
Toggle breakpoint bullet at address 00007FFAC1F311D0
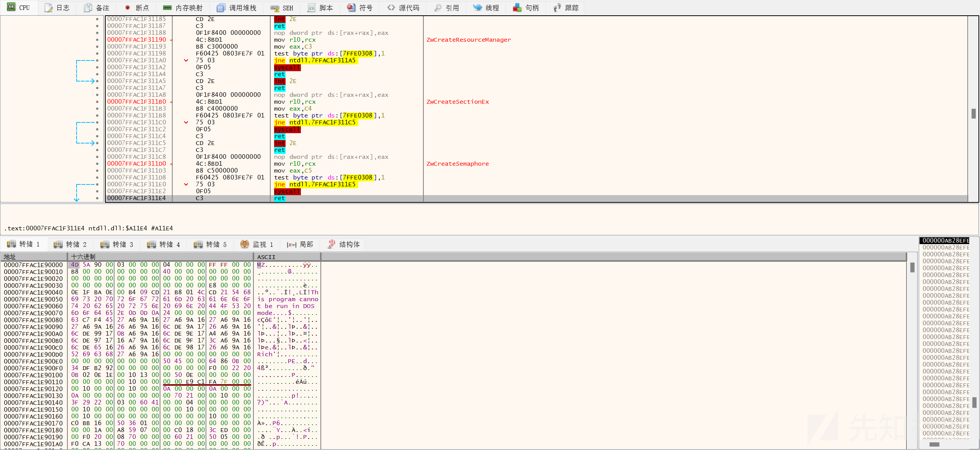[97, 164]
